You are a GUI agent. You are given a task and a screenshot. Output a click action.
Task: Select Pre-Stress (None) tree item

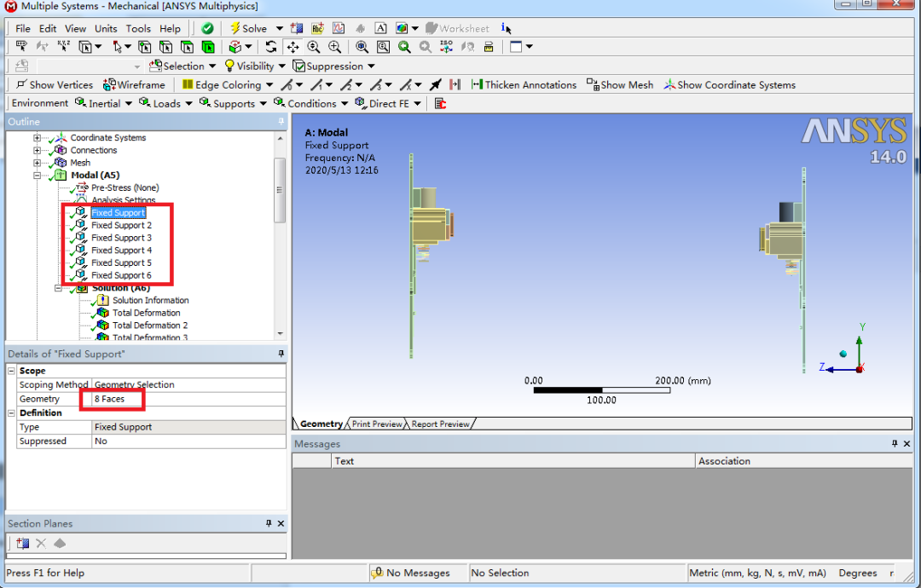pyautogui.click(x=125, y=187)
